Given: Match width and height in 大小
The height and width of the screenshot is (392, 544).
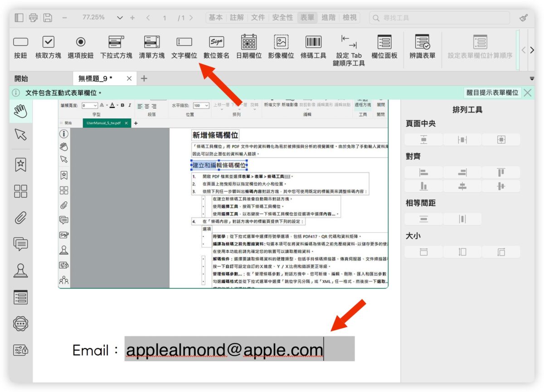Looking at the screenshot, I should coord(501,252).
